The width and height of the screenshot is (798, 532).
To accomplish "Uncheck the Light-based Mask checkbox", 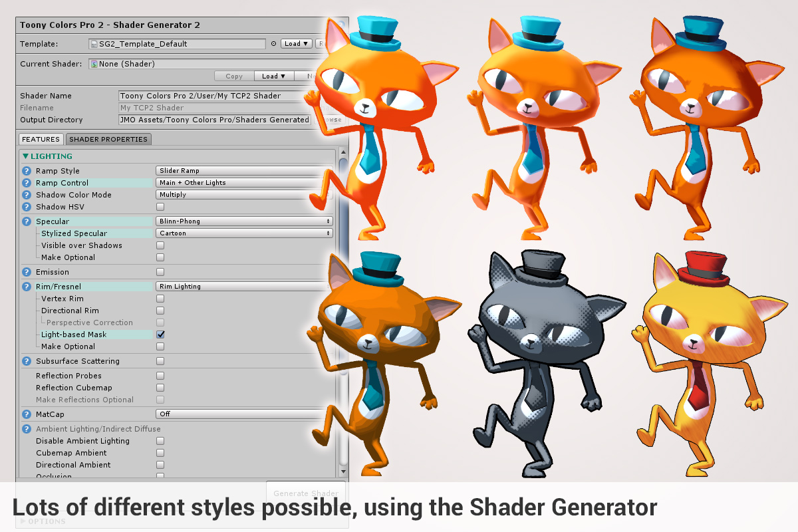I will (x=160, y=334).
